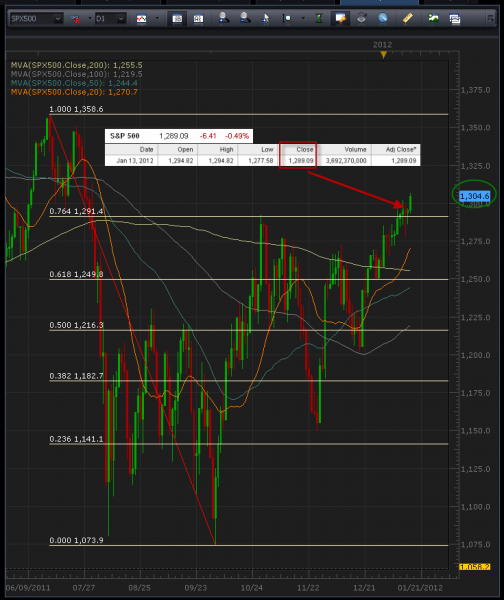Screen dimensions: 504x600
Task: Click the 1.000 1,358.6 Fibonacci level label
Action: (76, 109)
